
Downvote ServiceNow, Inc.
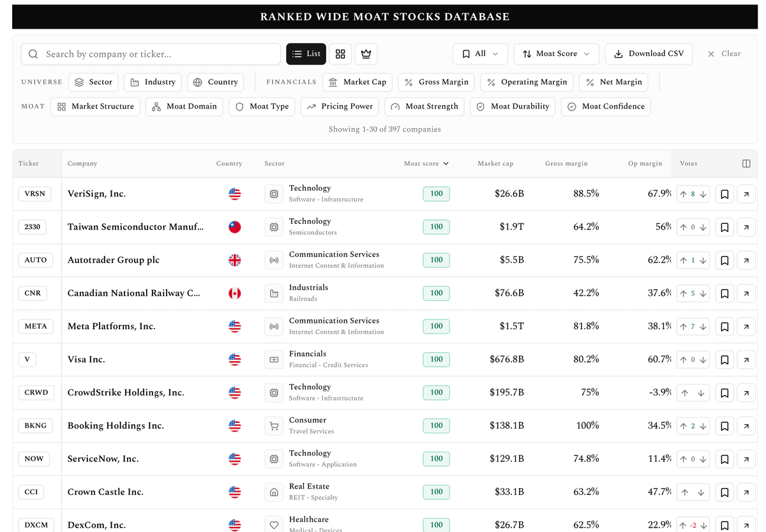pyautogui.click(x=703, y=459)
